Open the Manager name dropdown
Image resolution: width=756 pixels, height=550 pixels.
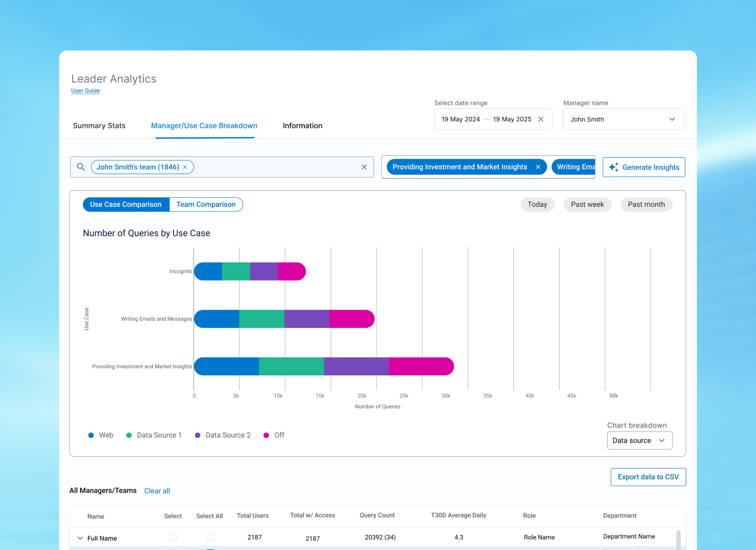click(624, 119)
